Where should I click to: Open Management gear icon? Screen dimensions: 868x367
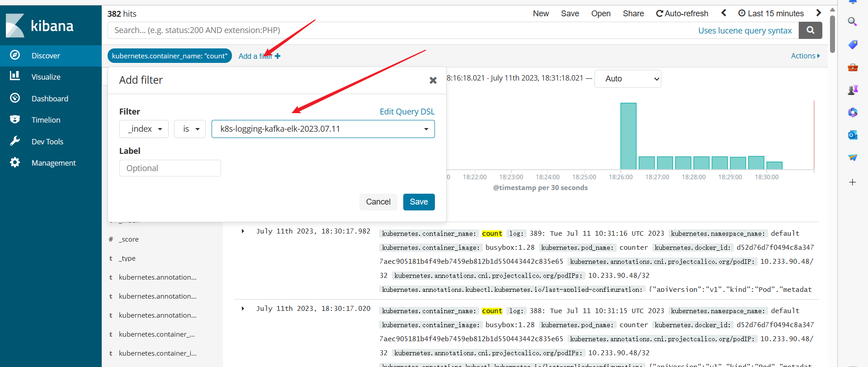tap(15, 162)
